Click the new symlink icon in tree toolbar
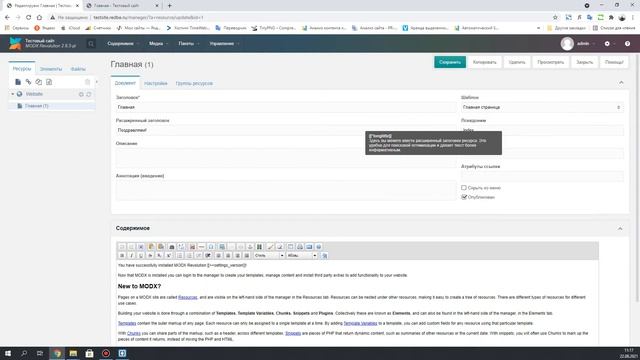This screenshot has width=640, height=360. pyautogui.click(x=38, y=82)
